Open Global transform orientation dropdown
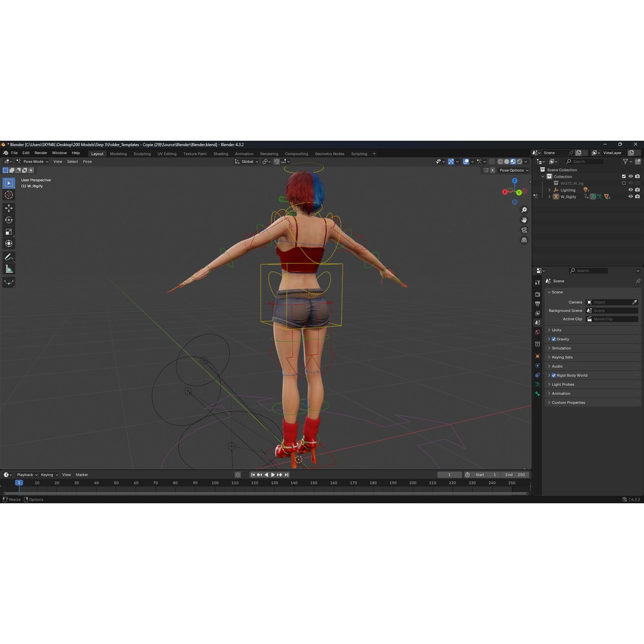This screenshot has width=644, height=644. pos(246,162)
